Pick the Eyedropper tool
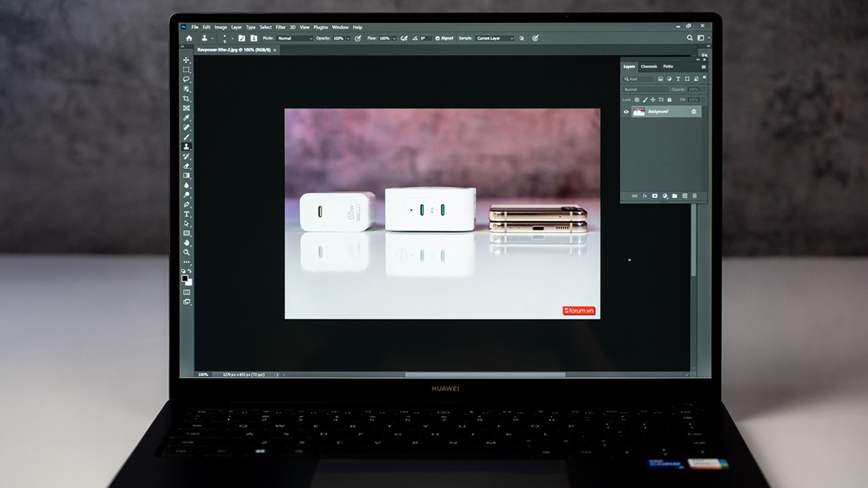868x488 pixels. 187,117
